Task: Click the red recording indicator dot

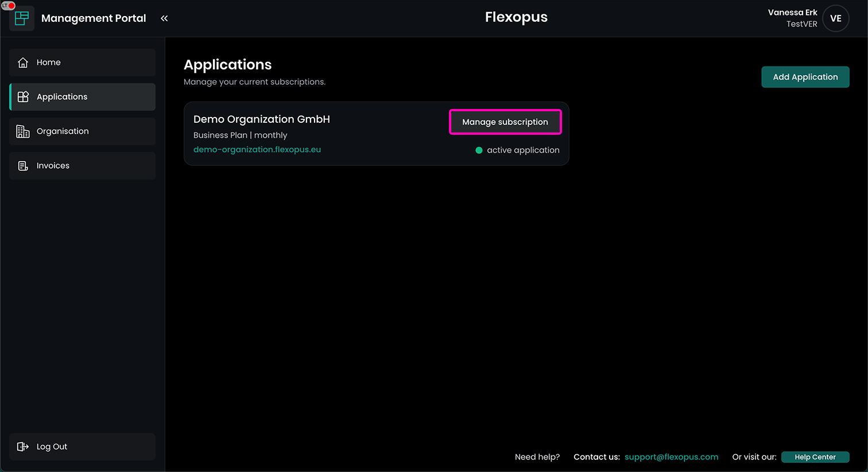Action: click(11, 6)
